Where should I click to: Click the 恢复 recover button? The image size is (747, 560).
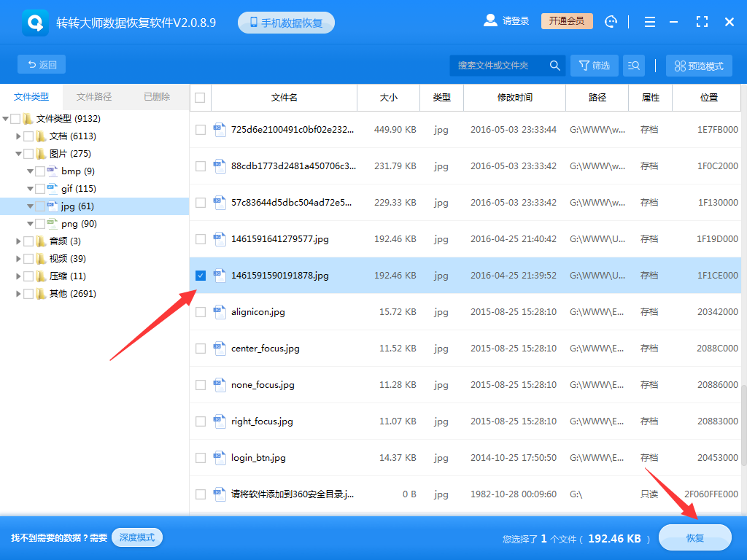(694, 537)
